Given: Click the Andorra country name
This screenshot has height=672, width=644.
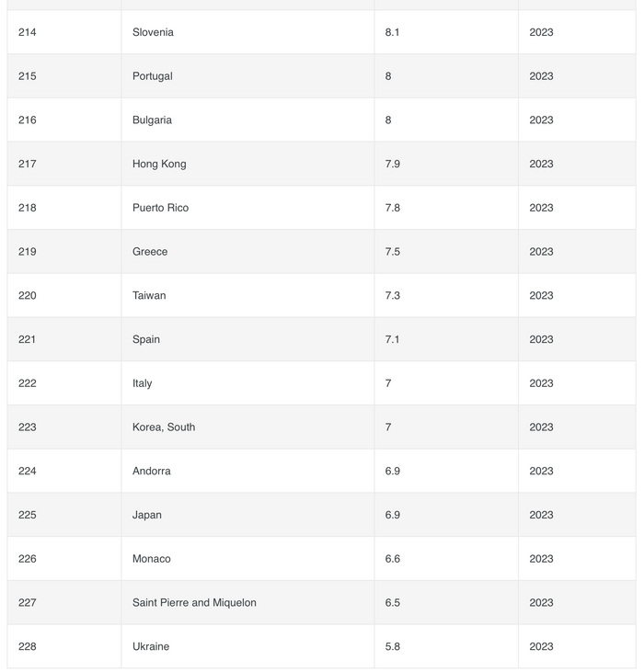Looking at the screenshot, I should click(x=152, y=471).
